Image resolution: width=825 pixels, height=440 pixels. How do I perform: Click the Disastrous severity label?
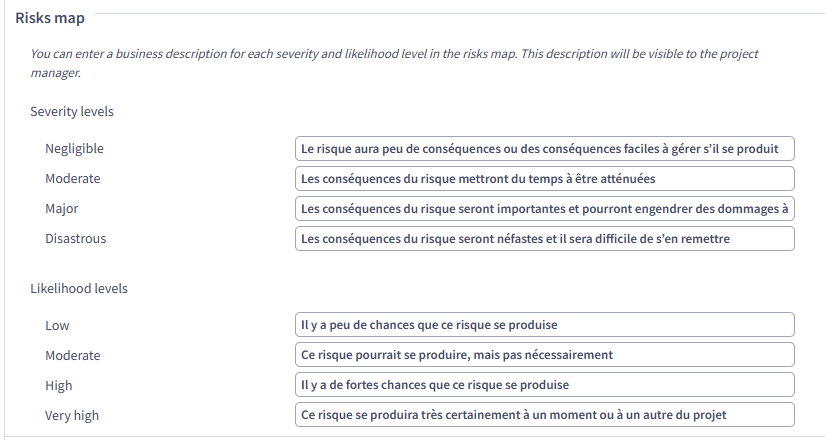75,239
